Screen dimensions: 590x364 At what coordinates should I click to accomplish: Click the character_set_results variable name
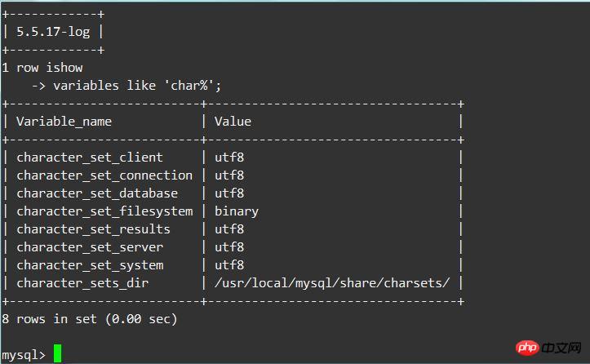click(x=93, y=229)
